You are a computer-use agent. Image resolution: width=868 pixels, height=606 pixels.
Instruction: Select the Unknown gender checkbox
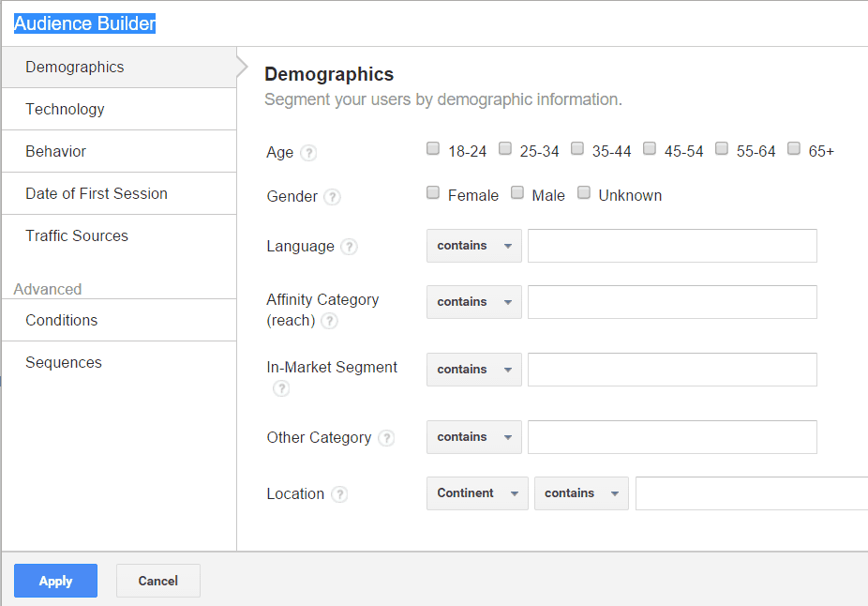coord(584,192)
